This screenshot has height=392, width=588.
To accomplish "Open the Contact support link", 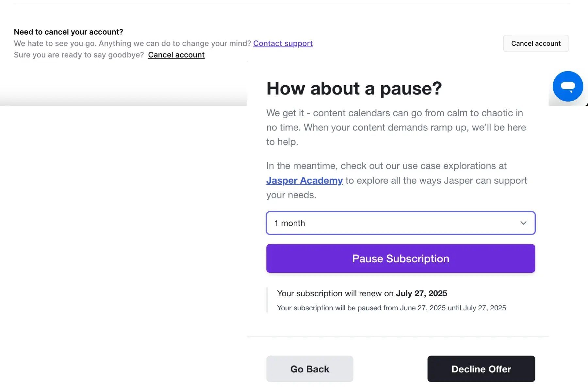I will click(283, 43).
